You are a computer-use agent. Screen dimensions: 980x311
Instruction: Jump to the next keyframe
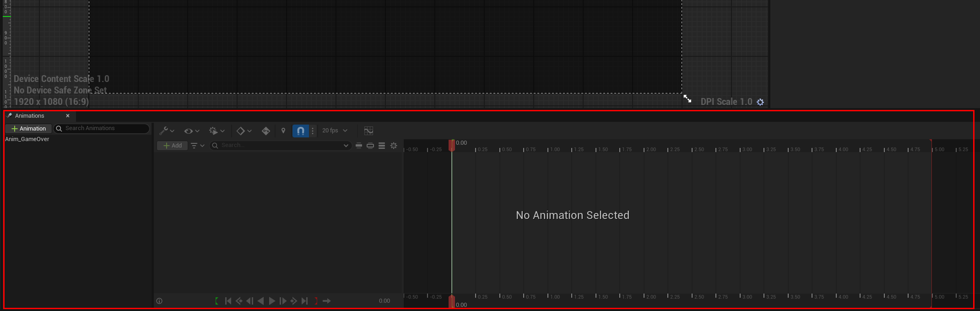tap(294, 301)
